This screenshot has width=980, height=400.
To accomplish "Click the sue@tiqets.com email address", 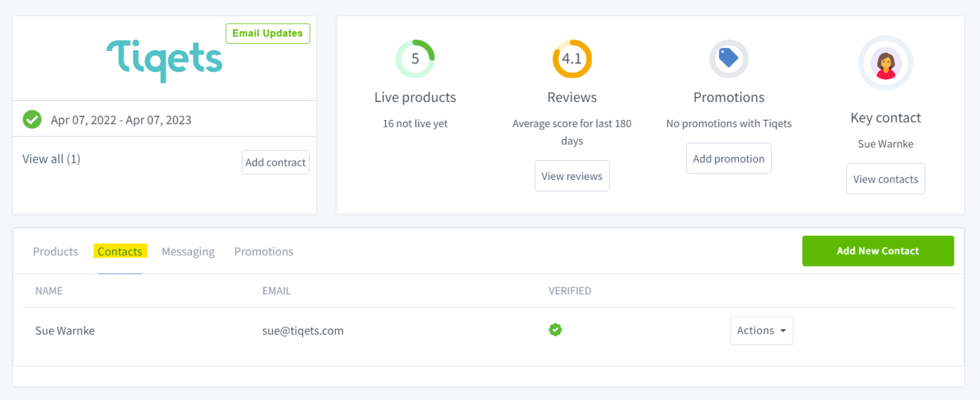I will pyautogui.click(x=303, y=330).
